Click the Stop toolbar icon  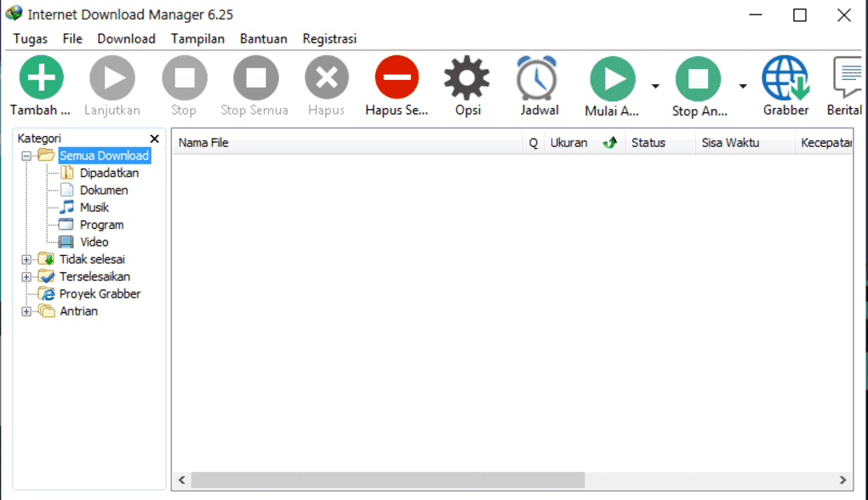click(185, 77)
